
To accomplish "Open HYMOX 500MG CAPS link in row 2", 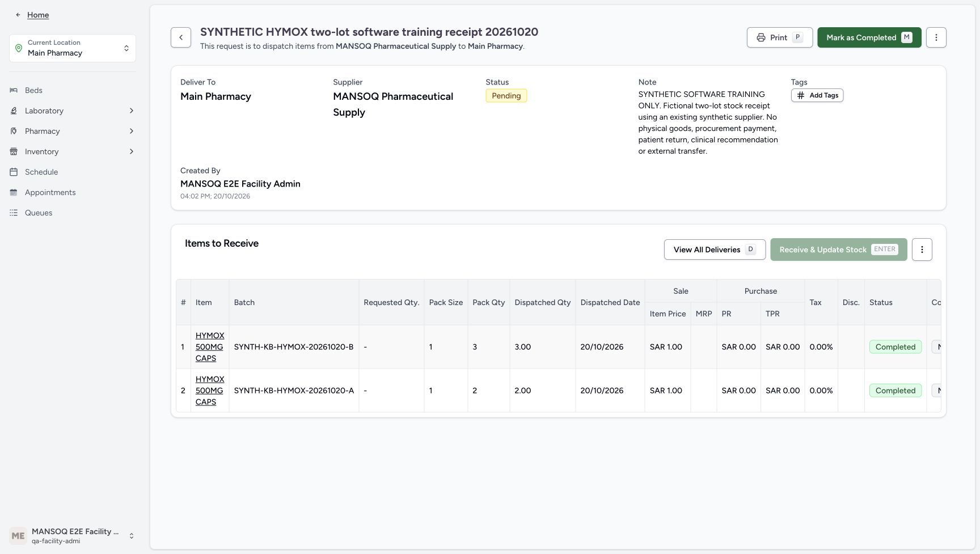I will (210, 391).
